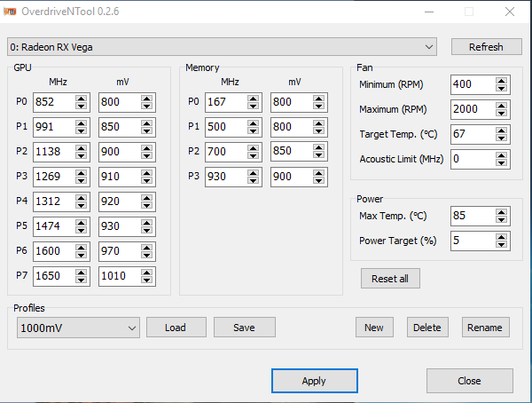Increase GPU P3 MHz with up arrow
This screenshot has width=532, height=403.
point(81,173)
